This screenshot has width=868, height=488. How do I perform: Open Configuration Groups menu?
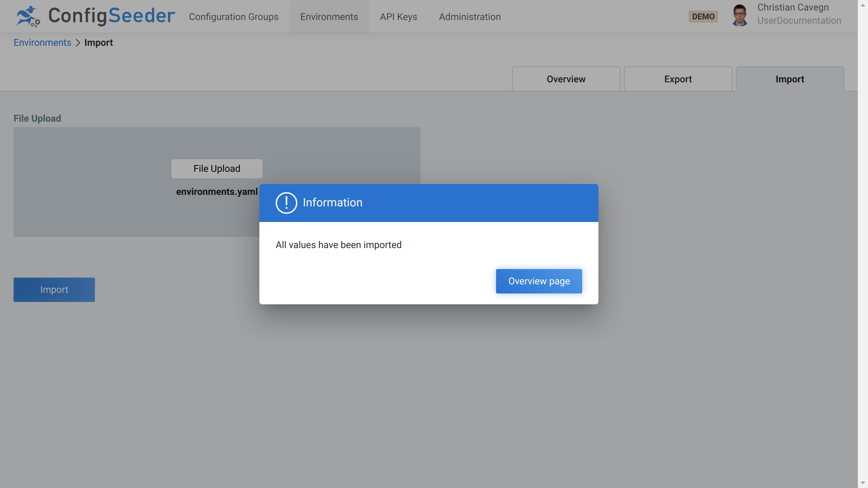[234, 17]
